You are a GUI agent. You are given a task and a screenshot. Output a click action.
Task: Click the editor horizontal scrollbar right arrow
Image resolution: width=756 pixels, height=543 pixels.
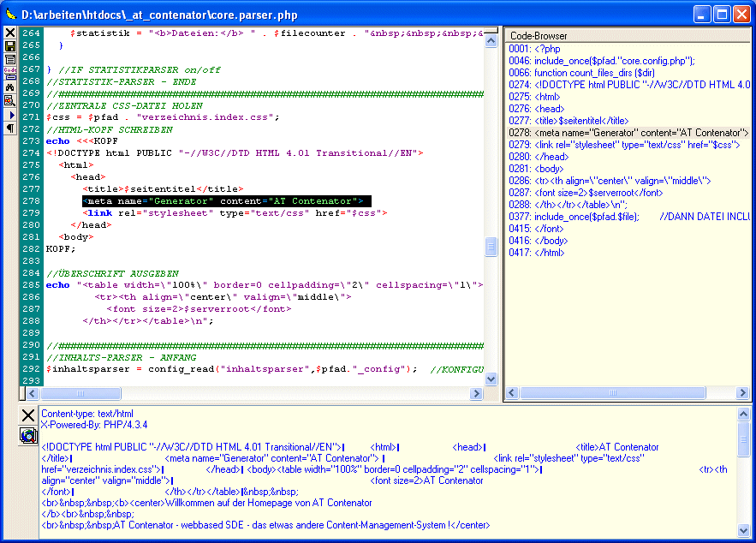point(476,393)
